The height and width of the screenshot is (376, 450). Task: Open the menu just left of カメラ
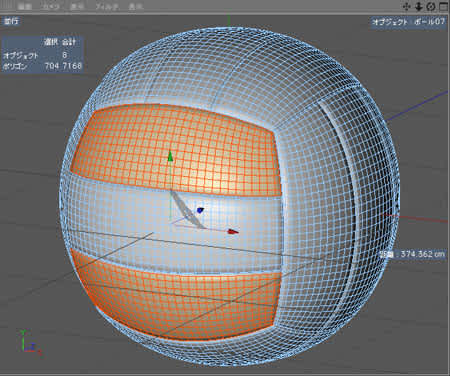[25, 7]
